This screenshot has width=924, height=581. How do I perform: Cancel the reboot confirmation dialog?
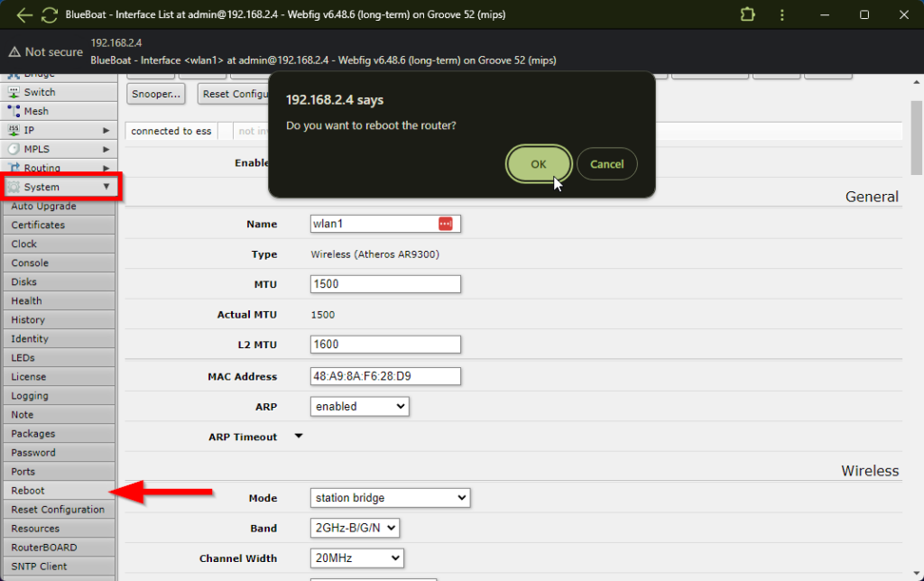pos(606,163)
